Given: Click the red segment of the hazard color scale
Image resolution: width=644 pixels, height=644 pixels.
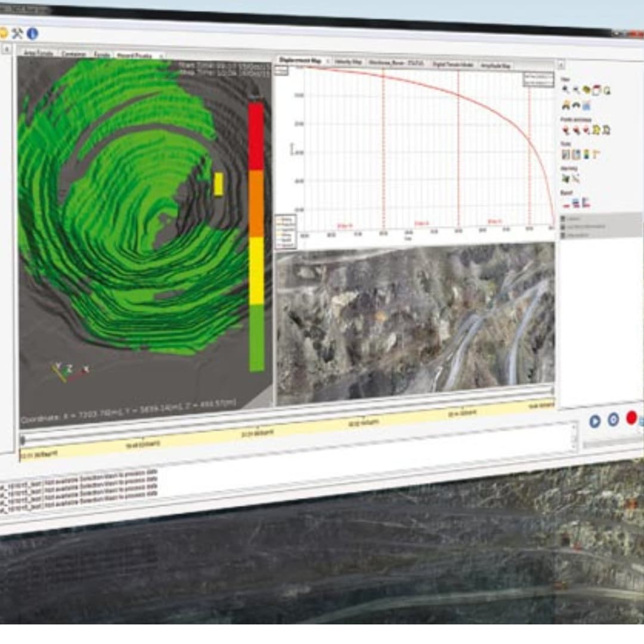Looking at the screenshot, I should (256, 136).
